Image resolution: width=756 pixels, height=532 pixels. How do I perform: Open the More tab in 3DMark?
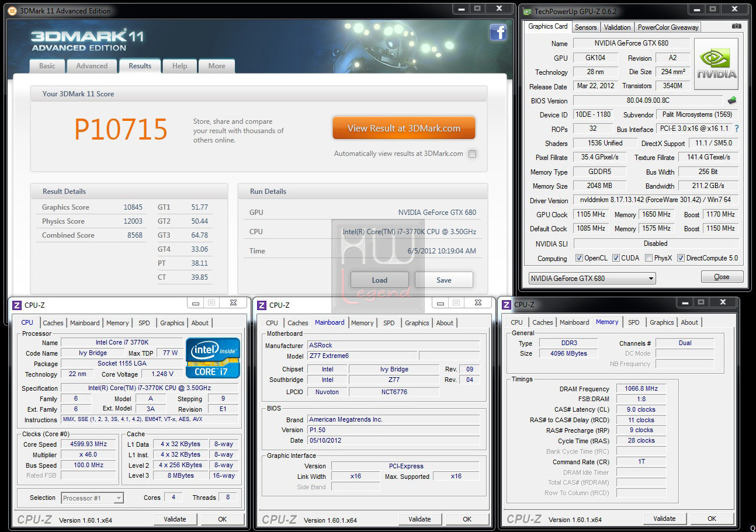tap(217, 66)
